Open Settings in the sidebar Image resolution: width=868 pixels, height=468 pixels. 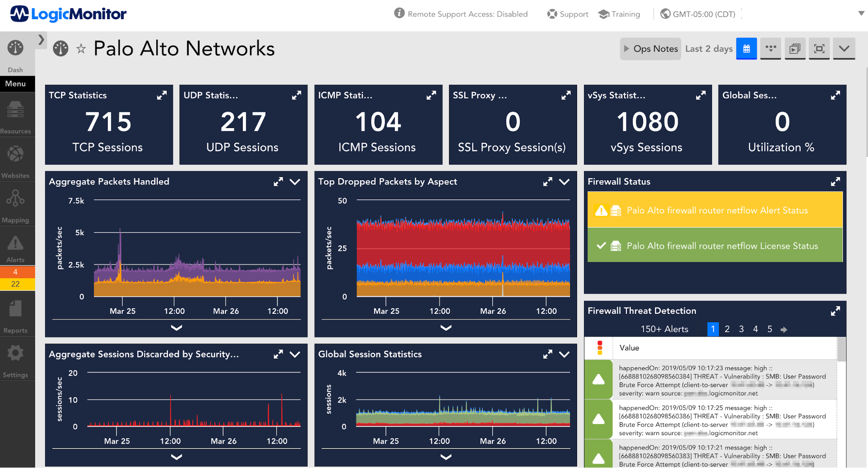coord(16,361)
